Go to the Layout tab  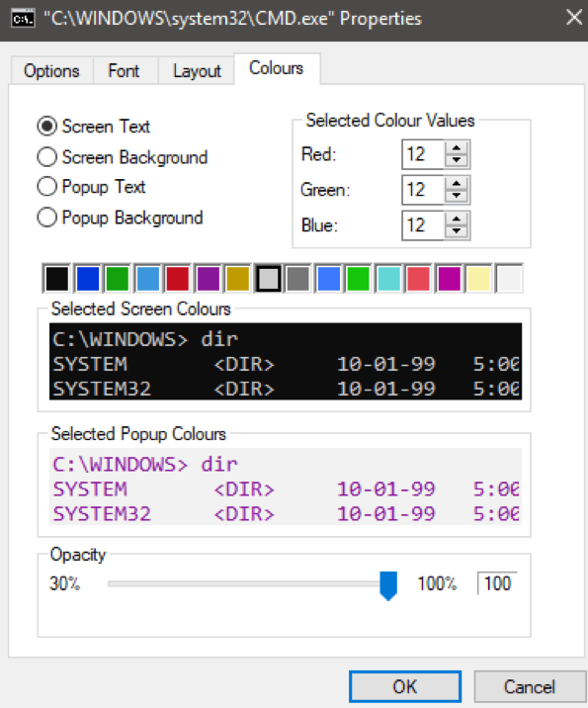pyautogui.click(x=197, y=71)
